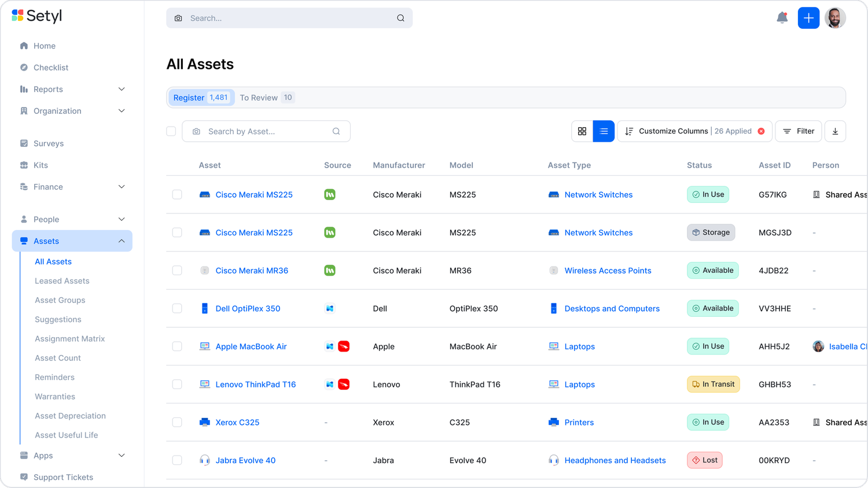Screen dimensions: 868x488
Task: Open notifications via the bell icon
Action: click(782, 18)
